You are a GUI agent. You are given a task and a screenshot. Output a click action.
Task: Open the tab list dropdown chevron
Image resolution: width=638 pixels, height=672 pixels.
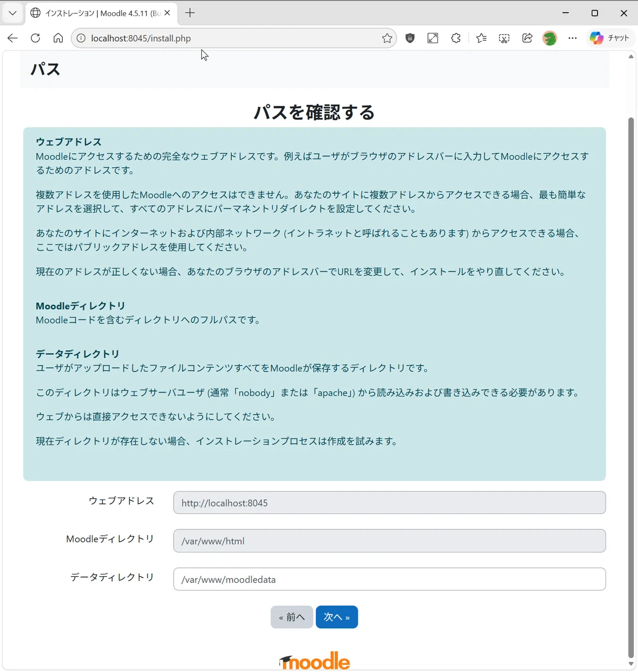point(12,13)
